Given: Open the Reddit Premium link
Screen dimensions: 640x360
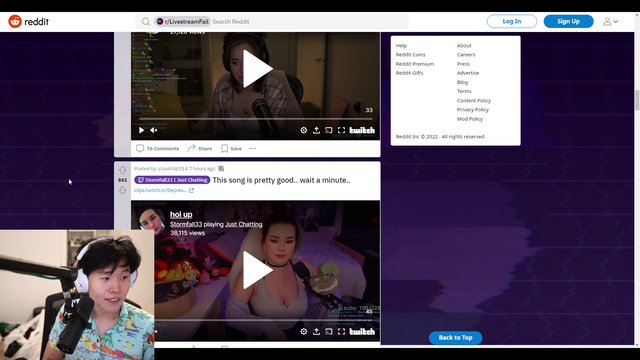Looking at the screenshot, I should 415,64.
